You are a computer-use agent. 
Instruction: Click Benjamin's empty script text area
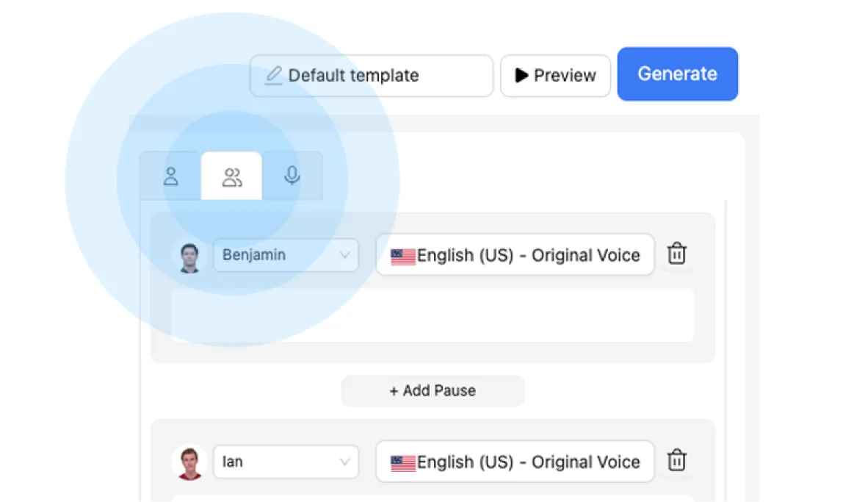pos(433,315)
